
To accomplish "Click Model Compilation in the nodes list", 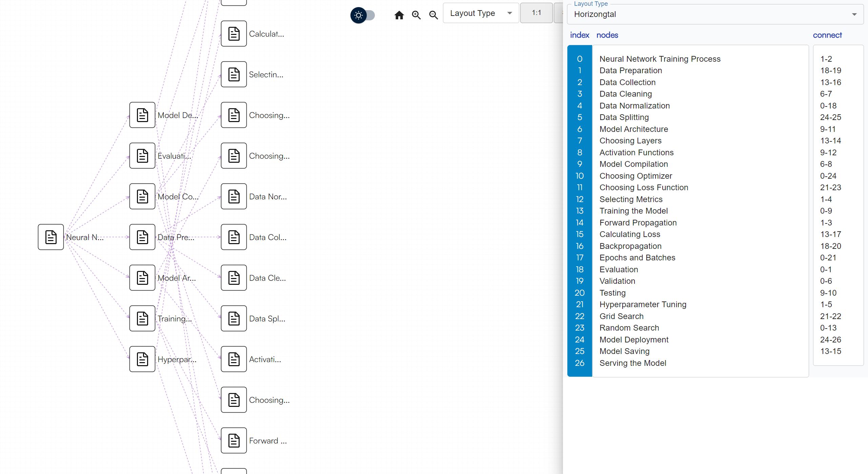I will [x=633, y=164].
